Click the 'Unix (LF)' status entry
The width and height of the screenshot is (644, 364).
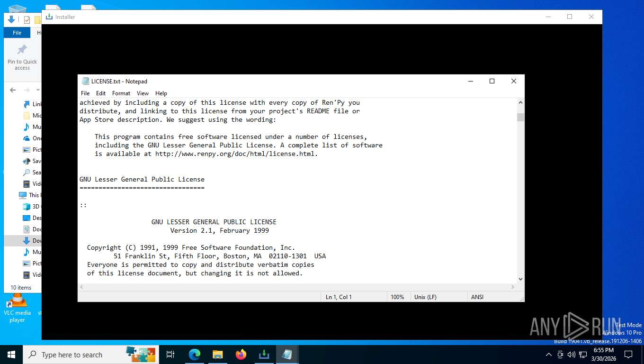pos(425,297)
